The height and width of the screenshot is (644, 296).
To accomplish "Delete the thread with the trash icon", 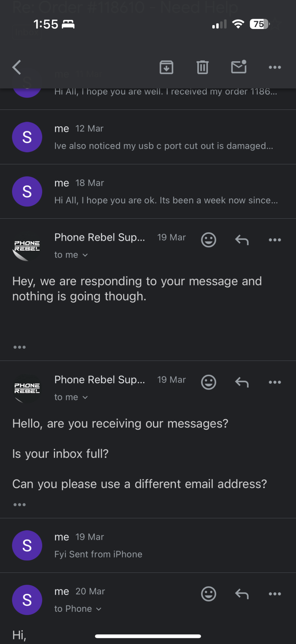I will click(202, 67).
